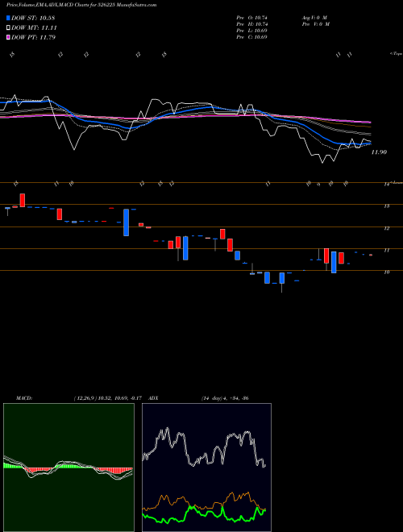
Task: Click the 14 price axis label
Action: [x=386, y=185]
